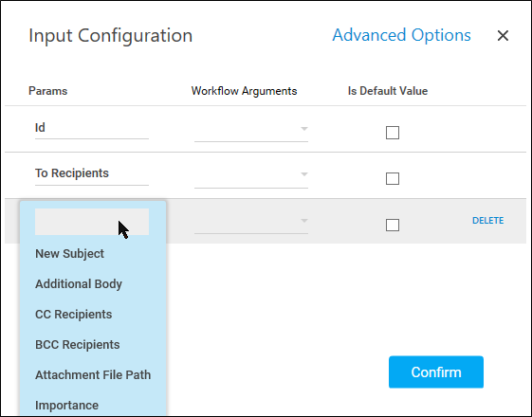This screenshot has height=417, width=532.
Task: Click the Workflow Arguments column header
Action: pyautogui.click(x=244, y=91)
